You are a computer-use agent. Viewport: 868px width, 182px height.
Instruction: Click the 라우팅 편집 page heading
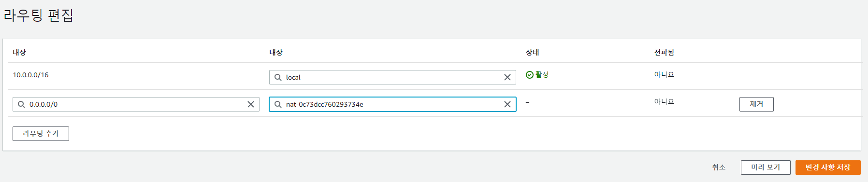(x=38, y=15)
